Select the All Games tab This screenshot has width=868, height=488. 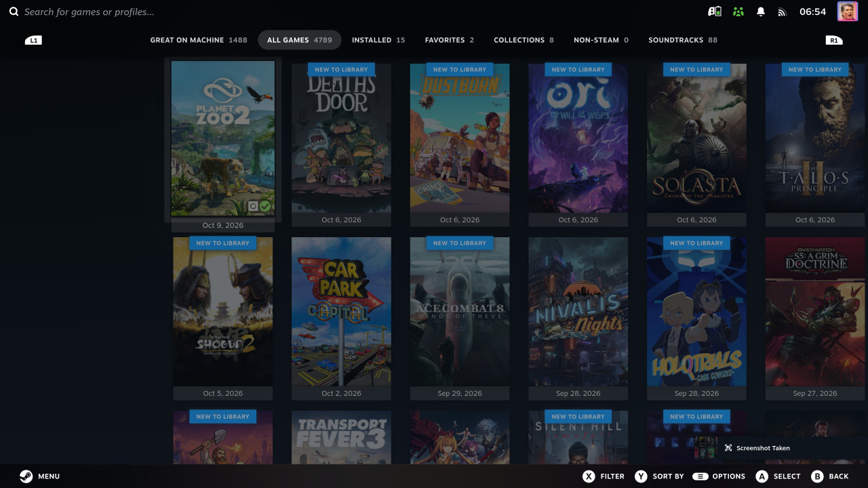pyautogui.click(x=300, y=40)
